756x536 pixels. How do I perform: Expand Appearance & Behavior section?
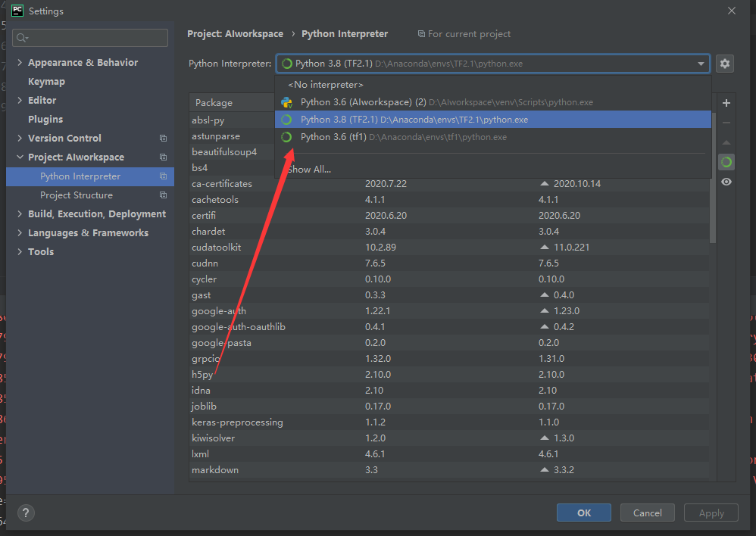tap(20, 63)
